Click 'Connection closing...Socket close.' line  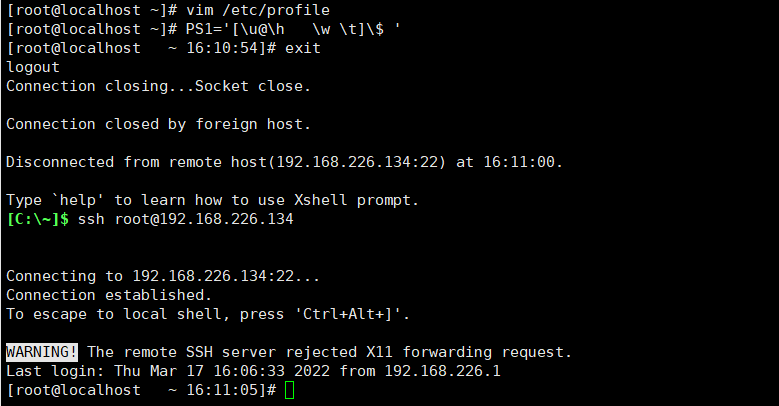pyautogui.click(x=158, y=86)
